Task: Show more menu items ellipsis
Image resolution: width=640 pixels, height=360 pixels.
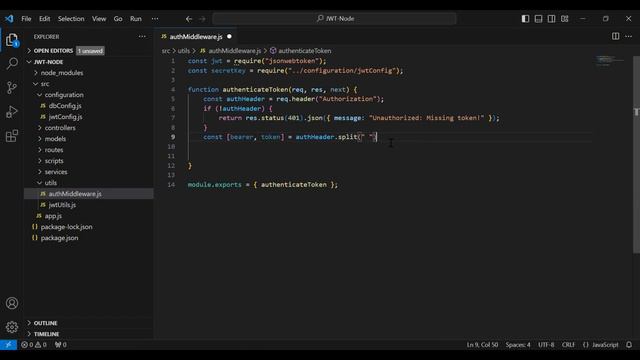Action: (x=155, y=19)
